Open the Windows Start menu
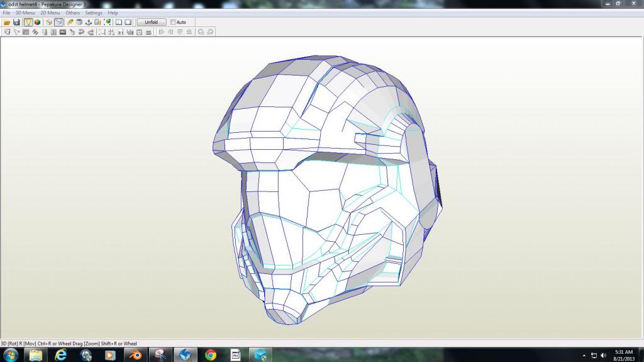 (x=10, y=355)
